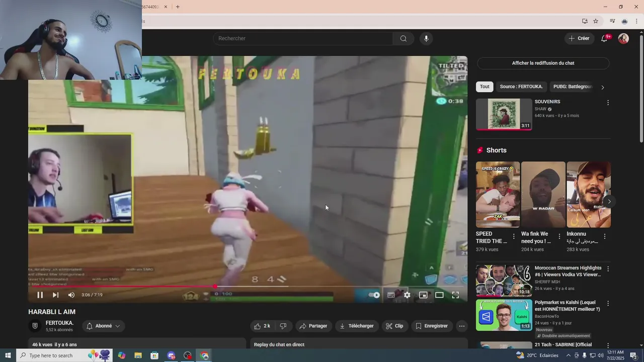Viewport: 644px width, 362px height.
Task: Open options for Moroccan Streamers video
Action: [608, 269]
